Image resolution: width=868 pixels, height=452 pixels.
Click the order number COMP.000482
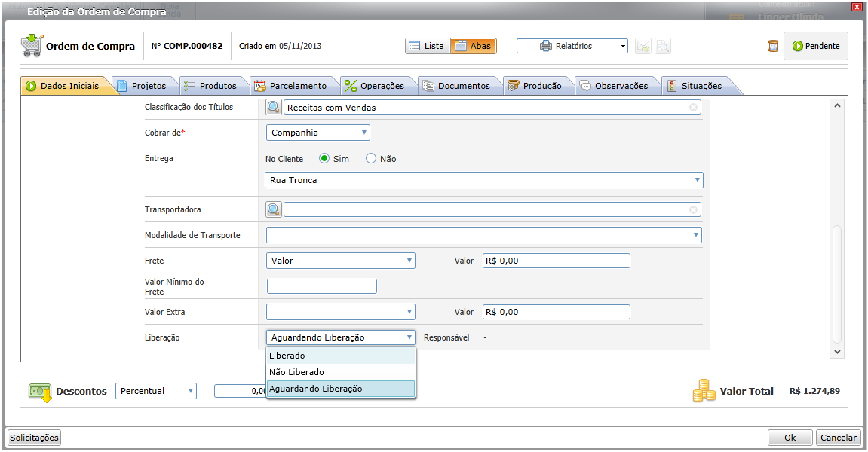[192, 46]
